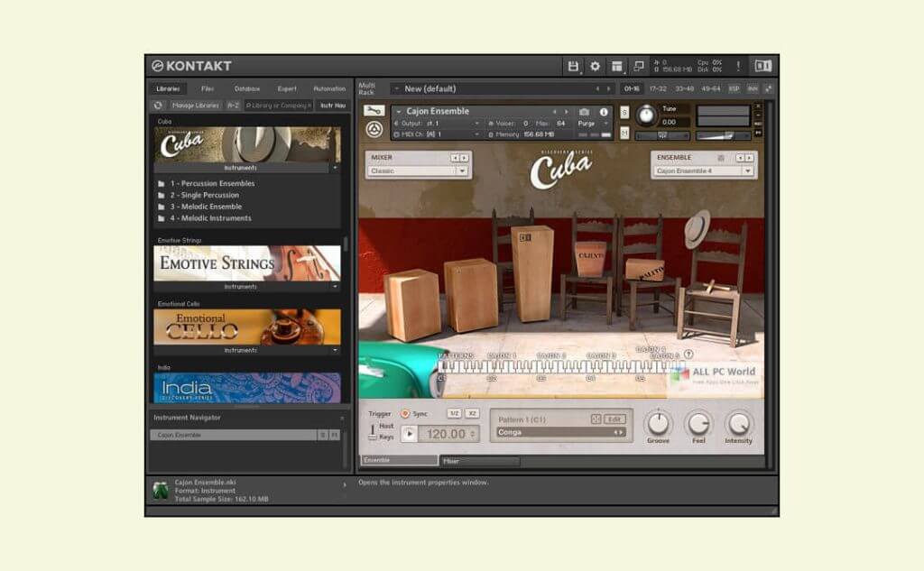The width and height of the screenshot is (924, 571).
Task: Switch to minimized view icon
Action: click(639, 66)
